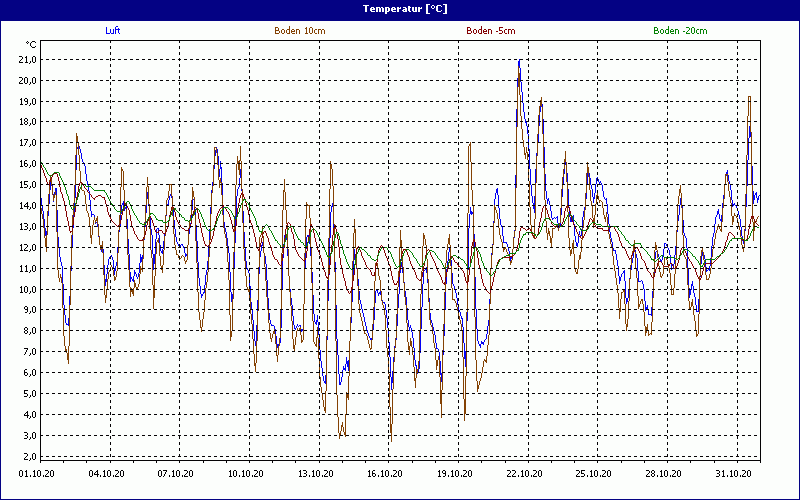Select the Boden 10cm legend entry
800x500 pixels.
coord(299,31)
